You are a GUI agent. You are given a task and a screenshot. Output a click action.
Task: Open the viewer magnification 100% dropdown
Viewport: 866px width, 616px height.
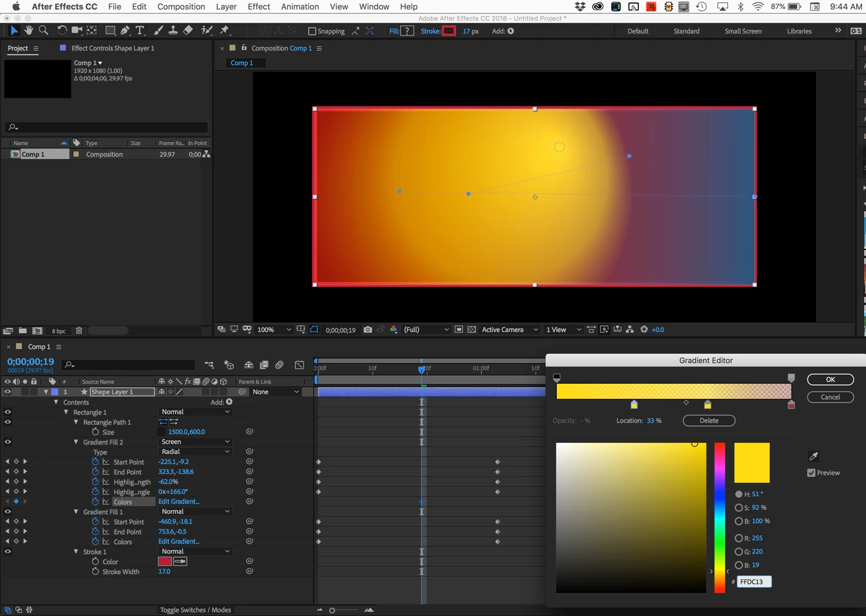coord(274,330)
